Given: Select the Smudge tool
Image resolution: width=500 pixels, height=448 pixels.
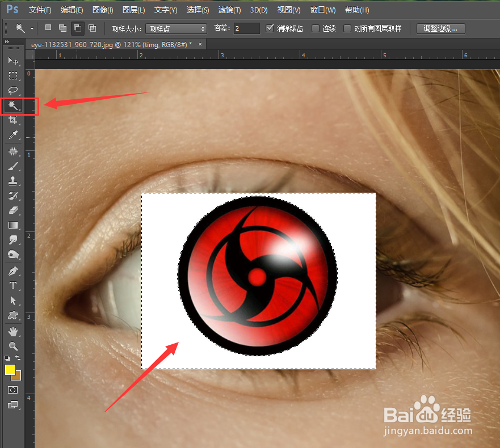Looking at the screenshot, I should point(12,240).
